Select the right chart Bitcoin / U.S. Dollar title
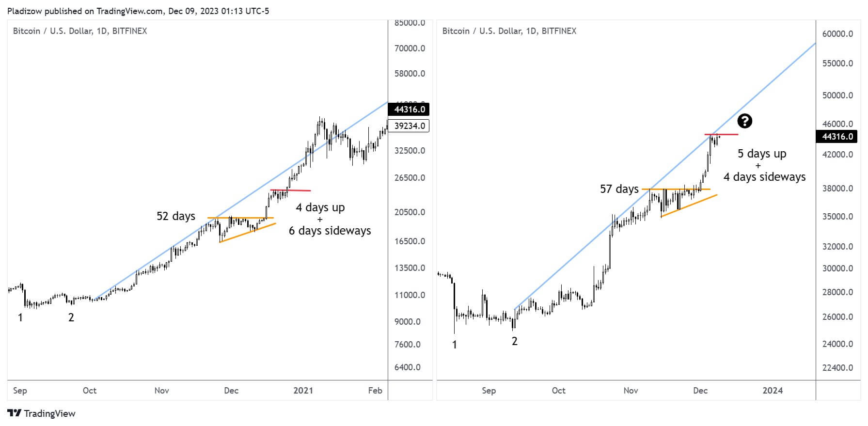Image resolution: width=868 pixels, height=426 pixels. coord(509,31)
